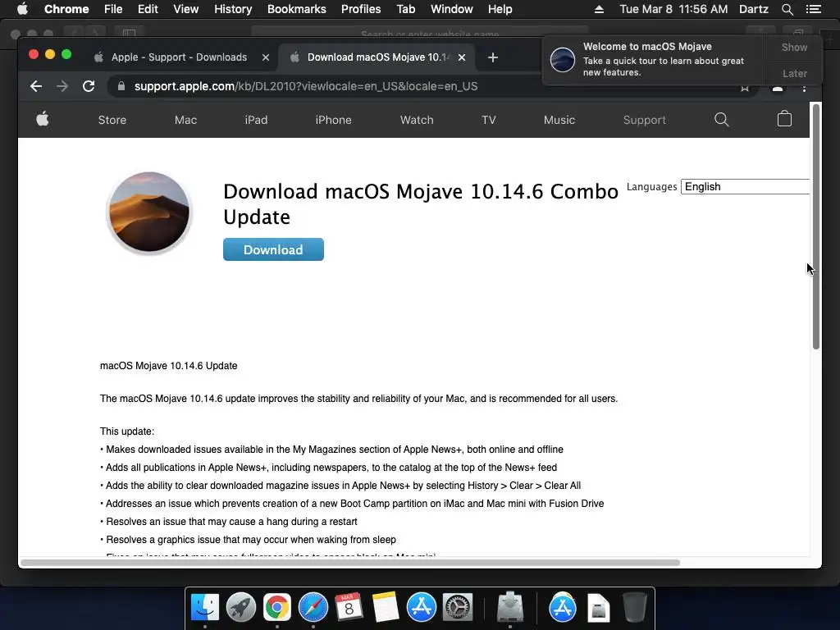Close the Apple - Support - Downloads tab
Viewport: 840px width, 630px height.
coord(266,57)
